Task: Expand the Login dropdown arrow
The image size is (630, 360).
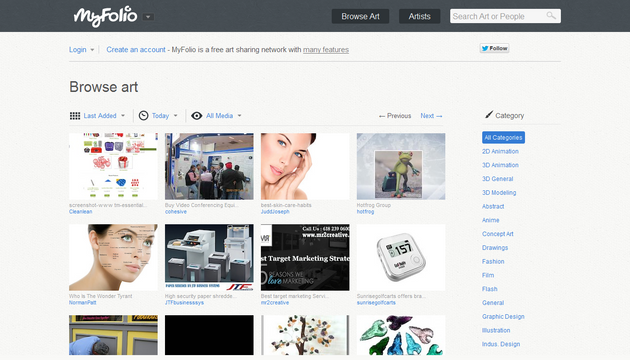Action: coord(92,50)
